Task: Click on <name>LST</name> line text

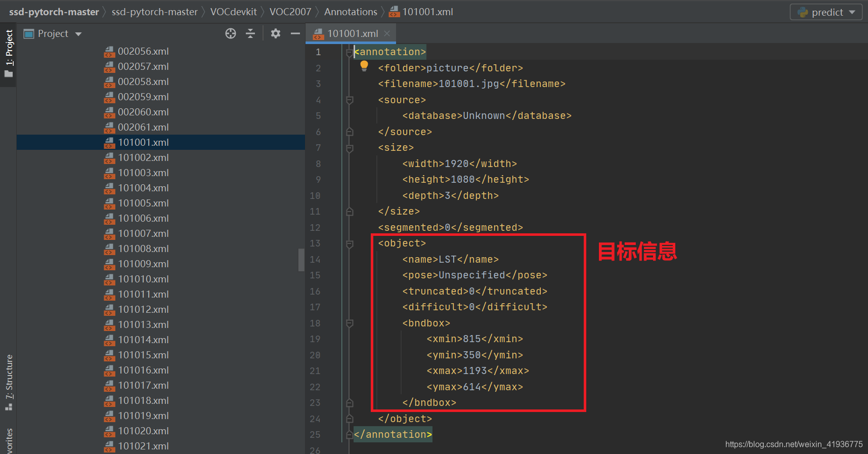Action: pos(451,260)
